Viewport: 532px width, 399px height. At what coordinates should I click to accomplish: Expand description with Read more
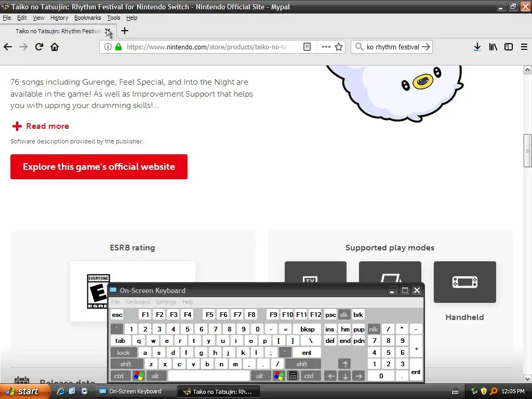[41, 126]
